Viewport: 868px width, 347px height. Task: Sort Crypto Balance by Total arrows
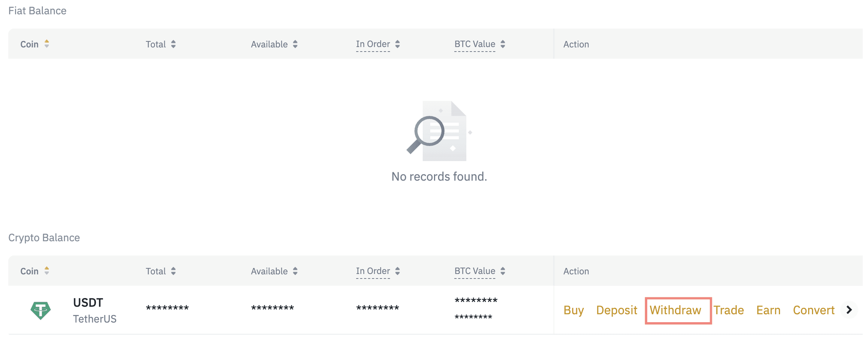(x=173, y=271)
